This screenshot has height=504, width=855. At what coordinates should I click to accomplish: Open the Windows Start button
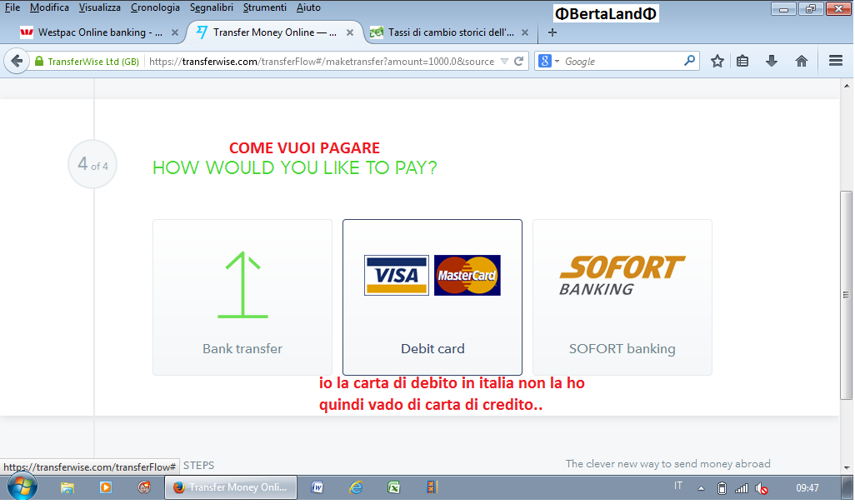(22, 487)
